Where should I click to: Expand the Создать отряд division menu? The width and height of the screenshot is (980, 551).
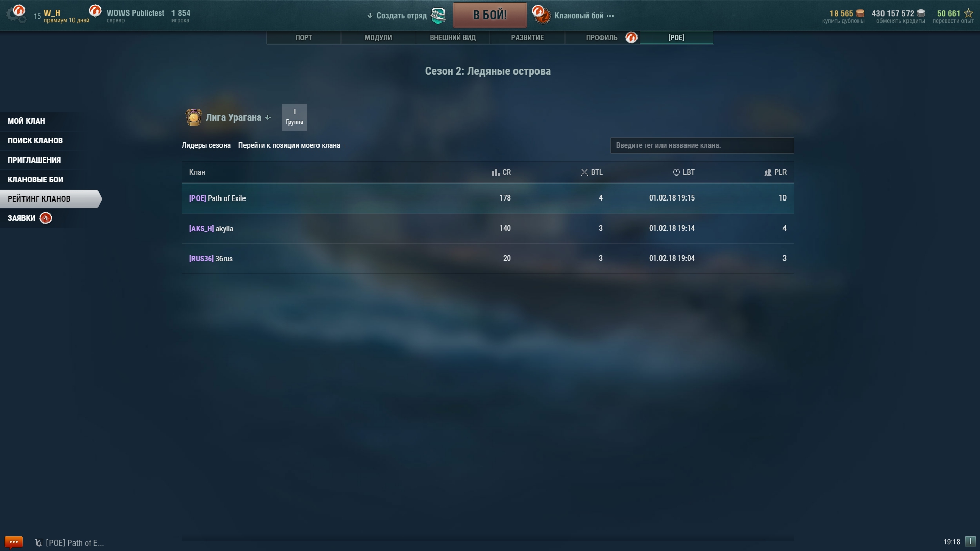[397, 16]
